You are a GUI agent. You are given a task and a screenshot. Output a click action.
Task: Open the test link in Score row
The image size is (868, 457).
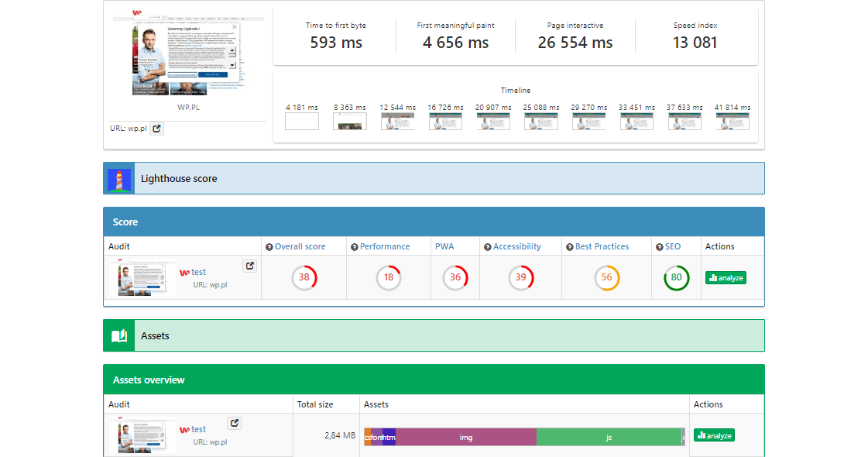pyautogui.click(x=198, y=273)
